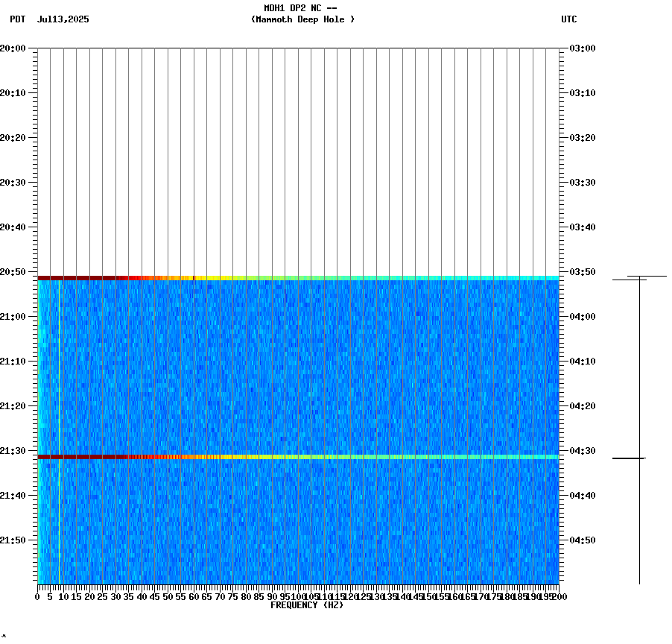Click the FREQUENCY (HZ) axis label
This screenshot has width=672, height=644.
tap(308, 604)
